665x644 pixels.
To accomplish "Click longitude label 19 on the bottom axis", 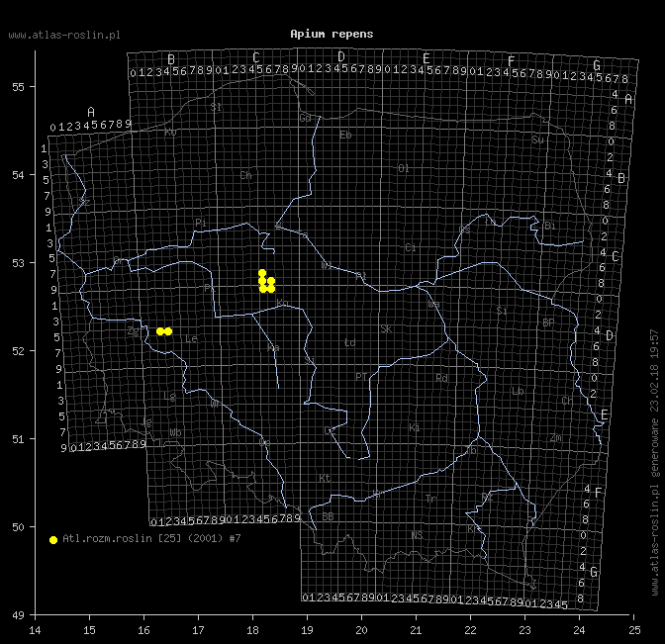I will point(307,630).
